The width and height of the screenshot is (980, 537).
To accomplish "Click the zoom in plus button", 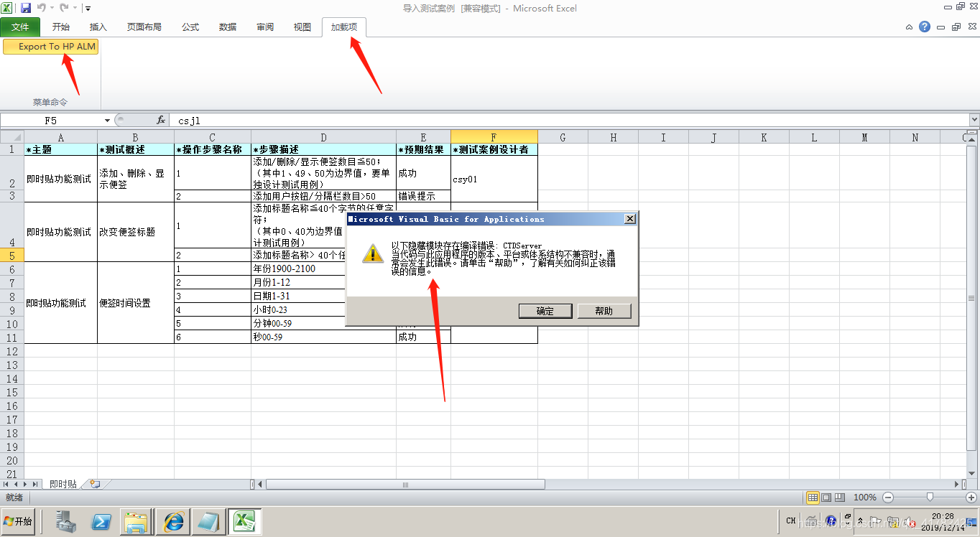I will point(971,498).
